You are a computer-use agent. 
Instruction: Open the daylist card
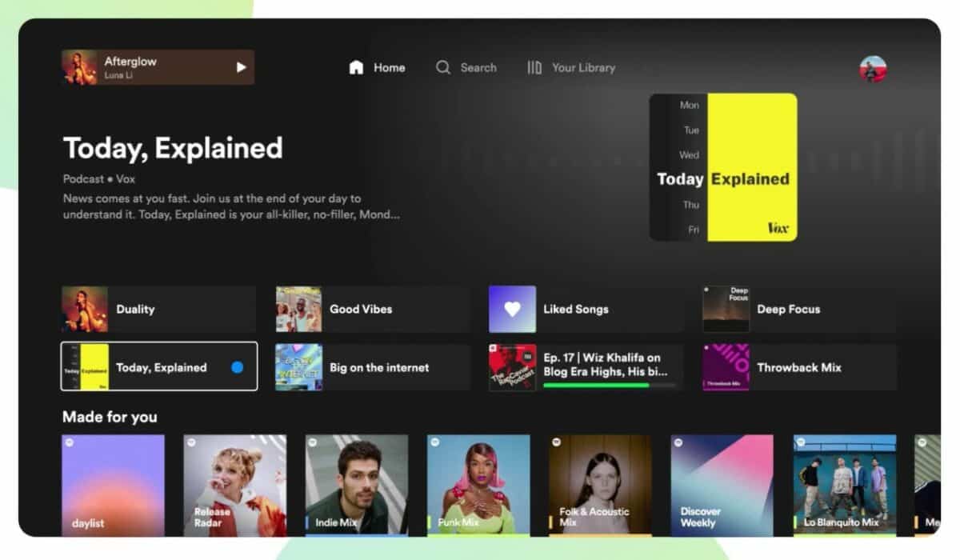pos(113,485)
